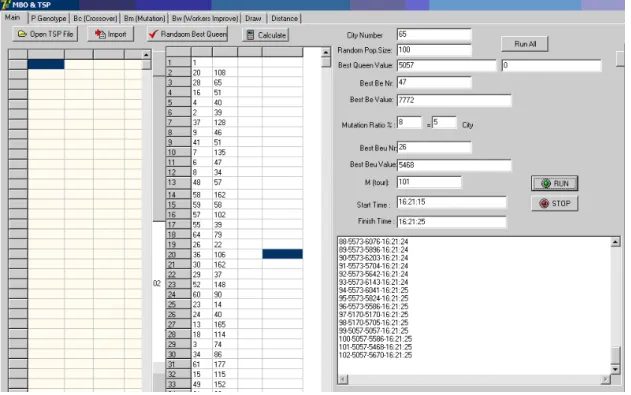Edit the Random Pop Size field

pyautogui.click(x=434, y=50)
